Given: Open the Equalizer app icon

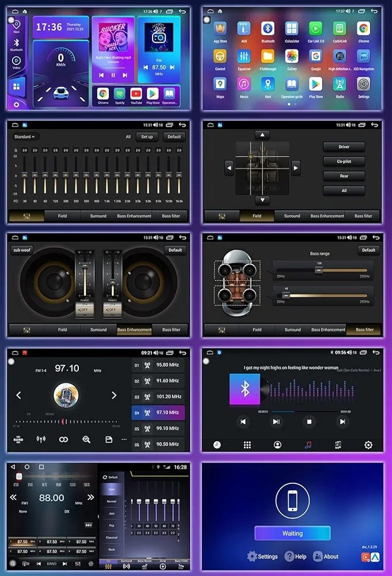Looking at the screenshot, I should [x=244, y=60].
